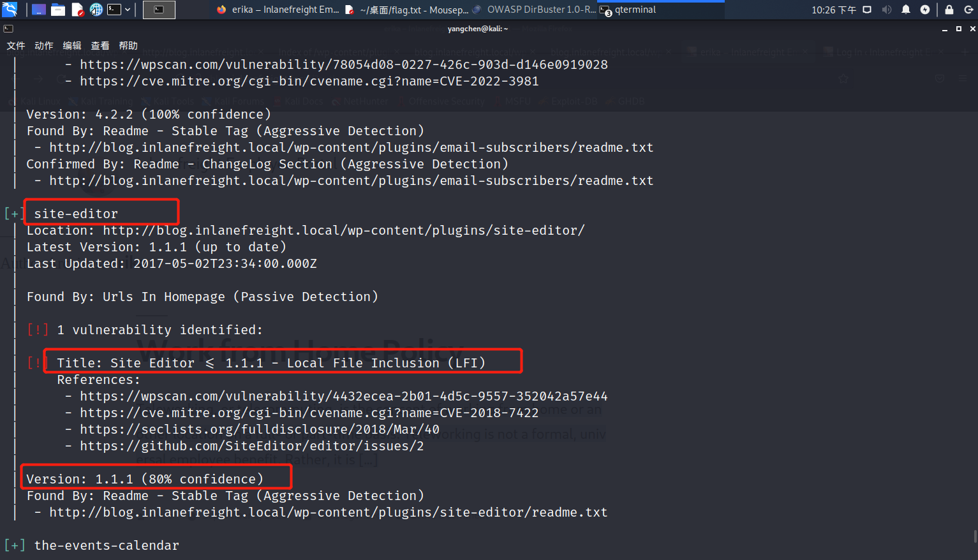978x560 pixels.
Task: Click the log out panel icon
Action: [x=967, y=10]
